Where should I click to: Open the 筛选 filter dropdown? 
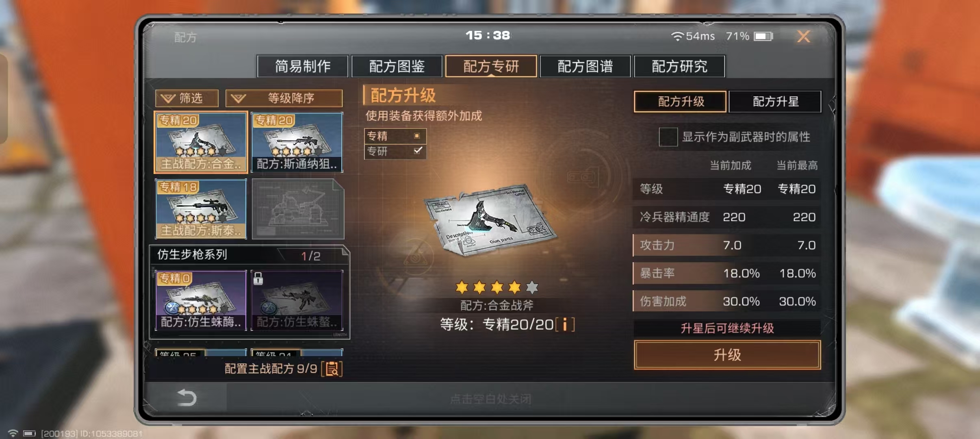pos(187,98)
